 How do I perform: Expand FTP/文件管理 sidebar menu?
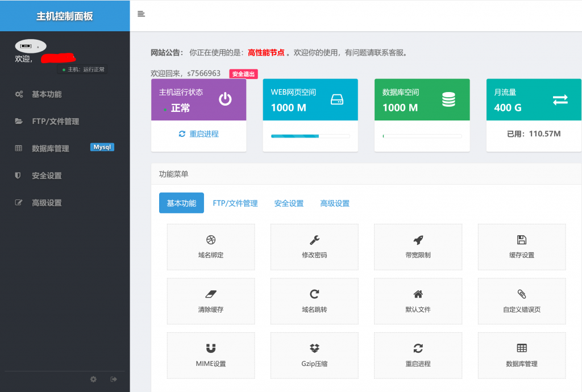[55, 122]
